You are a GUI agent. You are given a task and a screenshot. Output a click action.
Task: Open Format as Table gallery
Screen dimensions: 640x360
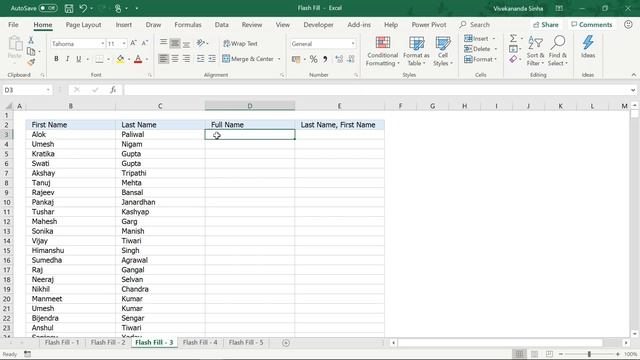416,51
